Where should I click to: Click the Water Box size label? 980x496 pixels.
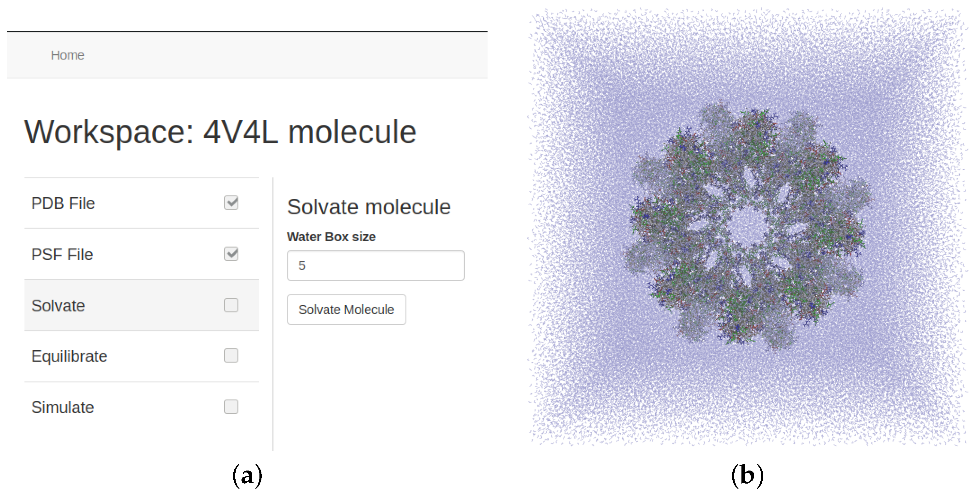[331, 237]
